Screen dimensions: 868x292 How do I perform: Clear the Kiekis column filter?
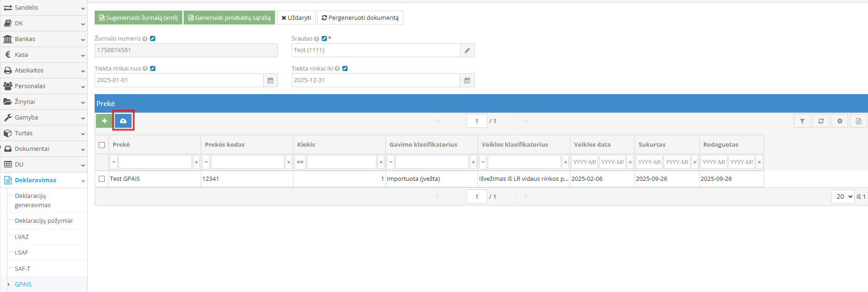[x=381, y=162]
